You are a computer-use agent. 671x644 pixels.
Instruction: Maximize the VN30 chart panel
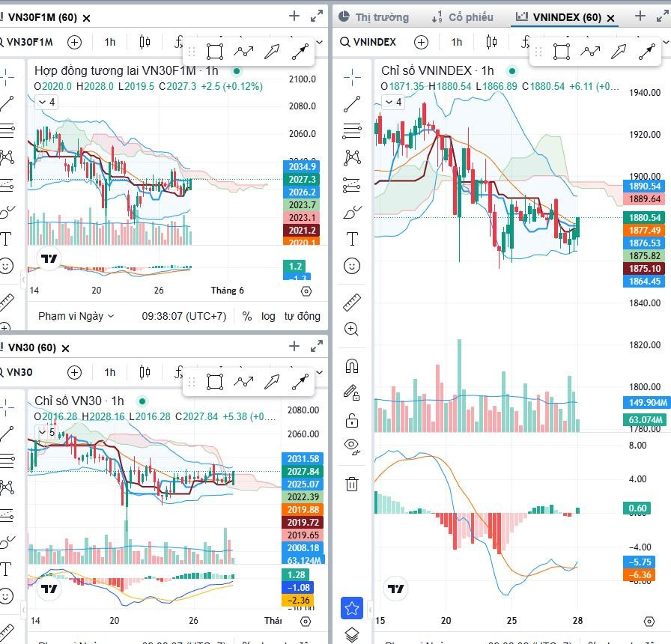(317, 346)
